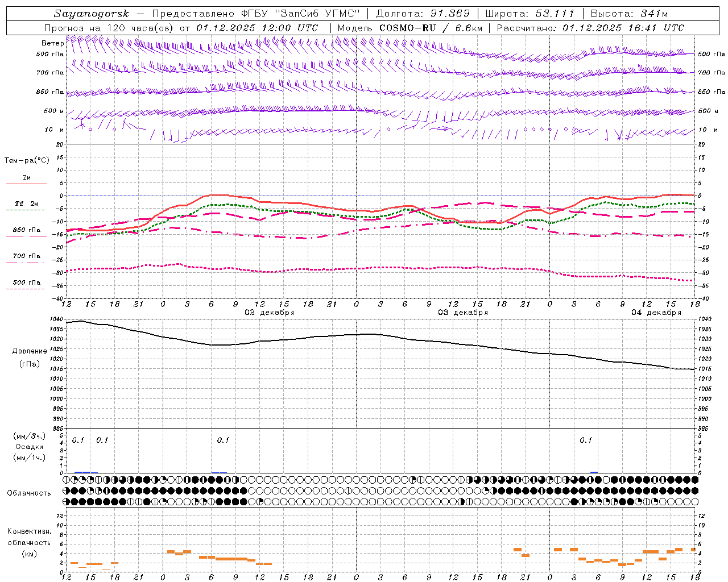The image size is (728, 582).
Task: Select the 'Модель COSMO-RU / 6.6км' text
Action: (x=409, y=28)
